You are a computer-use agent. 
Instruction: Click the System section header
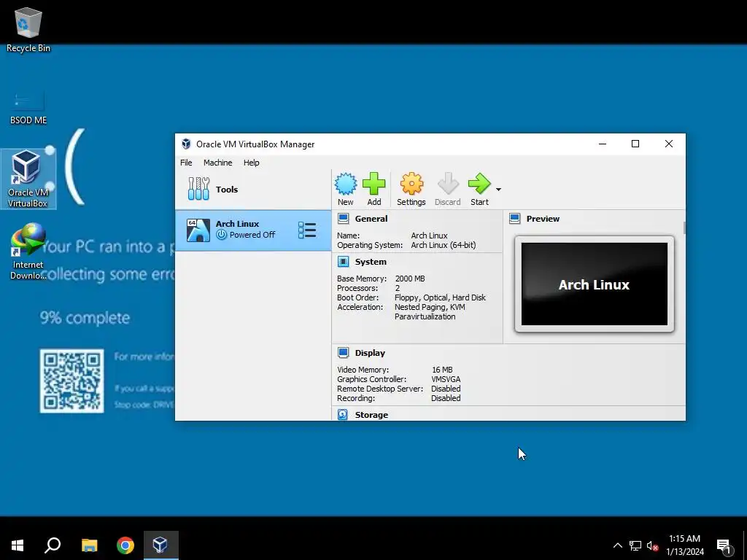371,262
